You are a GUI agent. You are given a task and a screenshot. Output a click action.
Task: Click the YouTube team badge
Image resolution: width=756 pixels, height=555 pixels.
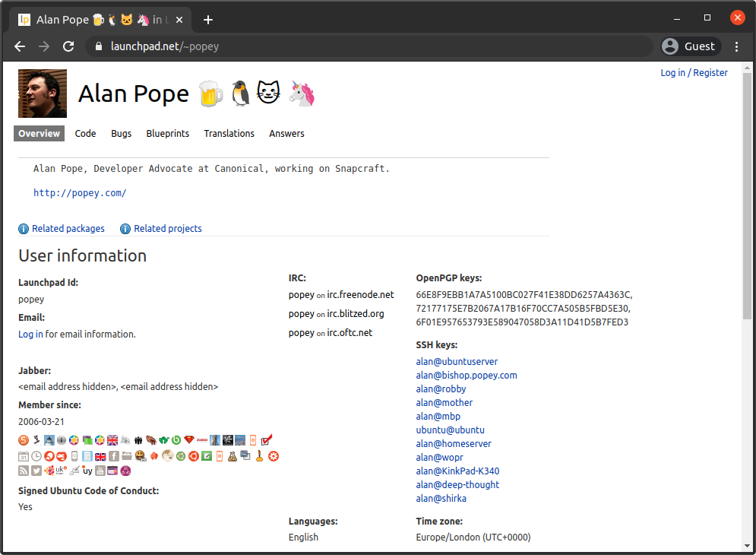pyautogui.click(x=100, y=471)
